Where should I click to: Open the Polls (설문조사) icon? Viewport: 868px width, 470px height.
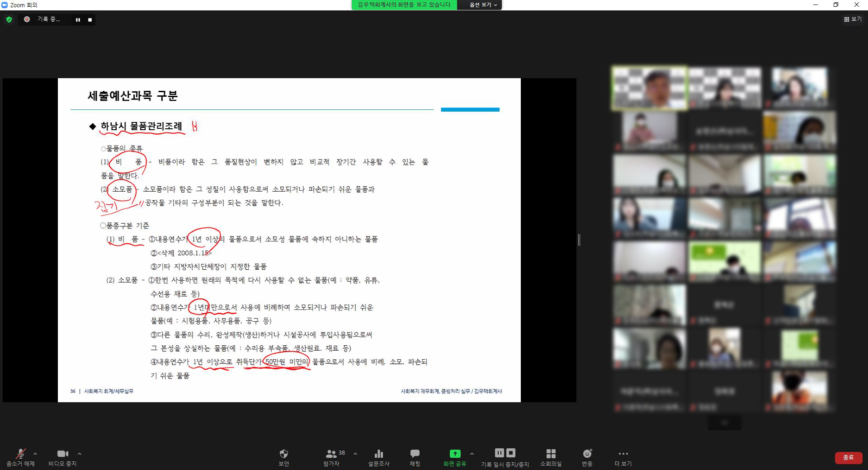point(378,454)
